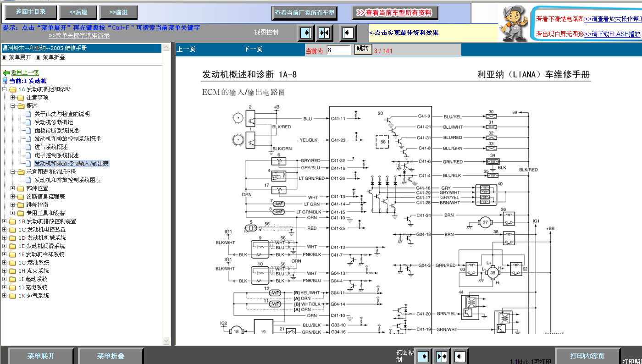The width and height of the screenshot is (642, 364).
Task: Select the 1H 点火系统 tree label
Action: pos(33,271)
